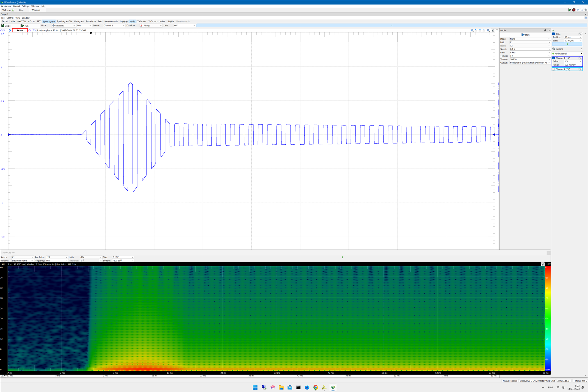Click blue arrow next to Done status
The width and height of the screenshot is (588, 392).
point(10,30)
